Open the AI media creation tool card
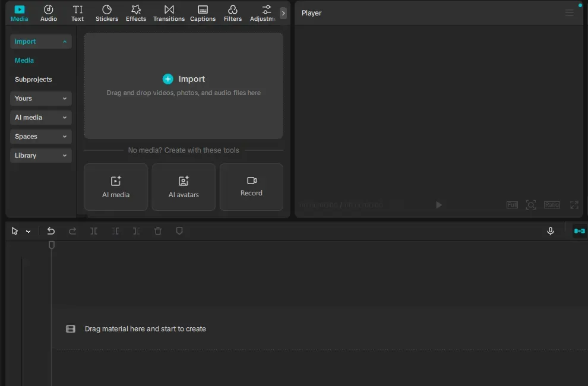 click(x=116, y=187)
